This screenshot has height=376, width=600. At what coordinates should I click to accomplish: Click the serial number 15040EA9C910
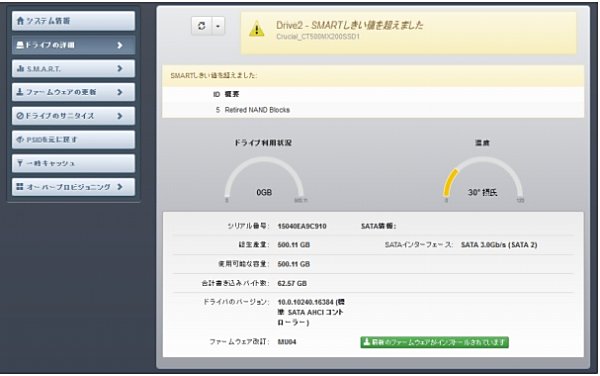(302, 226)
